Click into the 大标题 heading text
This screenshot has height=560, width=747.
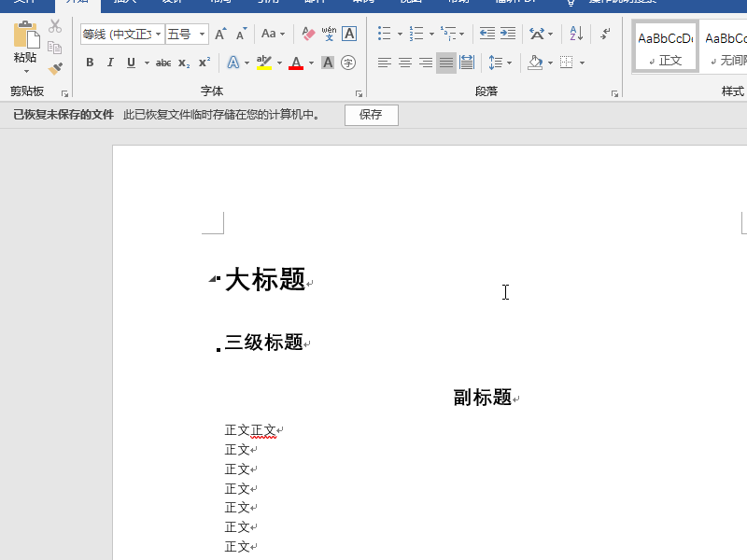(x=265, y=279)
